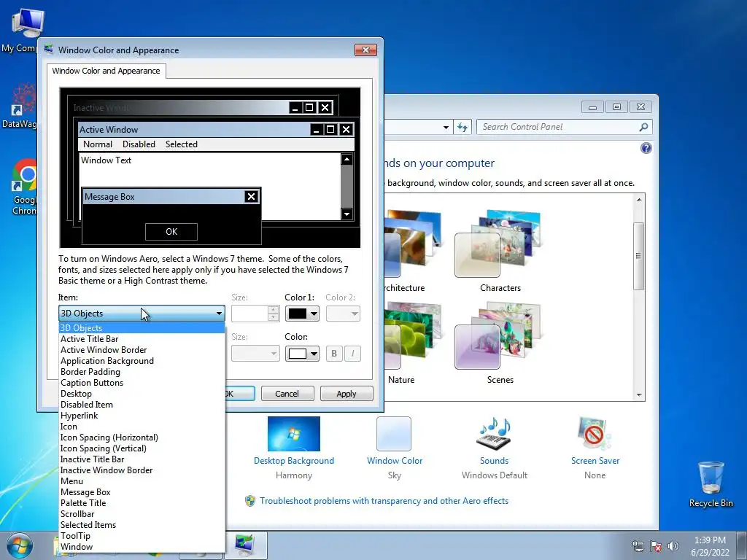Open troubleshoot transparency and Aero effects link
Screen dimensions: 747x560
(384, 501)
